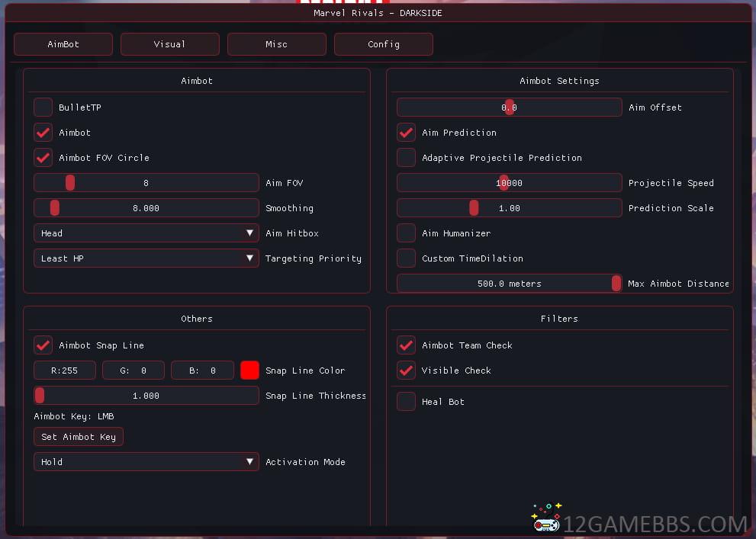Open the Aim Hitbox dropdown showing Head

146,233
